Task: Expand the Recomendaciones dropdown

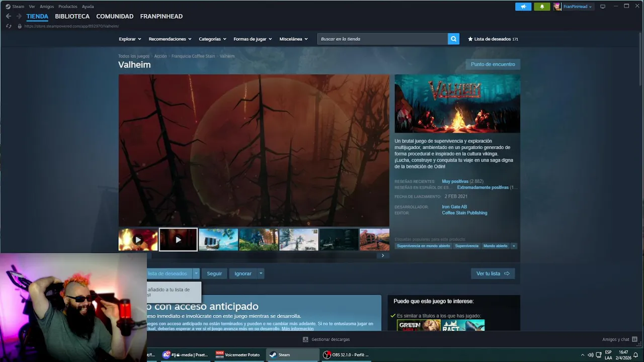Action: [x=170, y=39]
